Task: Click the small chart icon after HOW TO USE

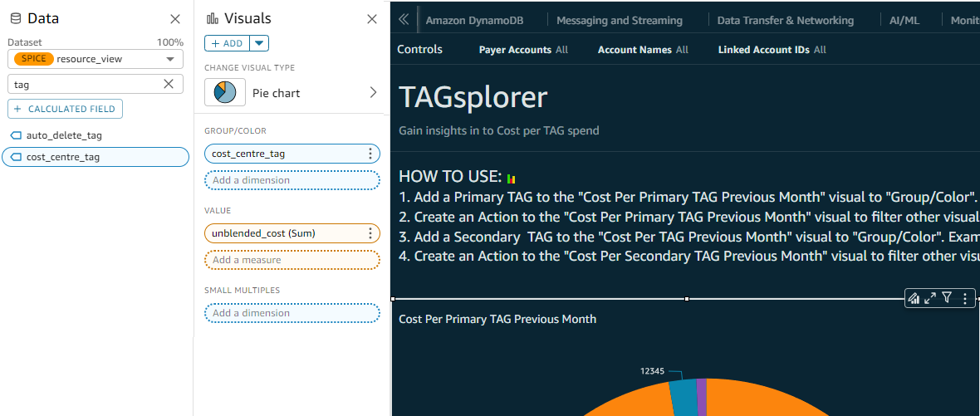Action: [512, 179]
